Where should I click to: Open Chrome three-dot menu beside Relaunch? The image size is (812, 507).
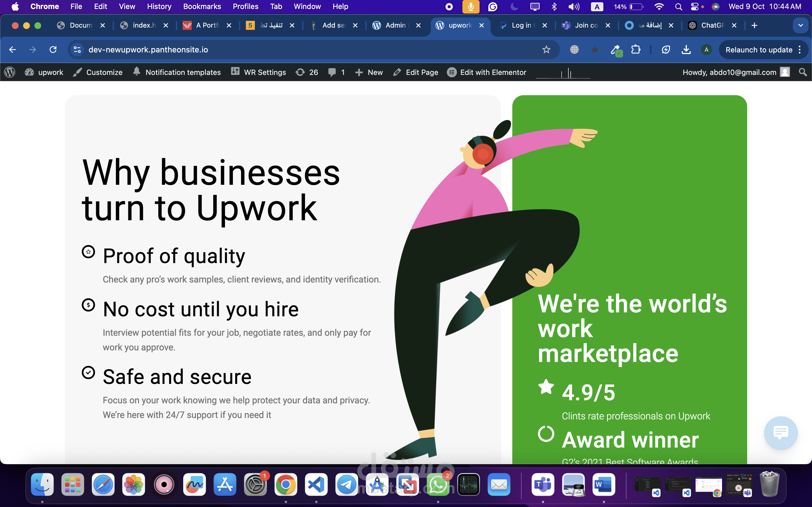800,50
